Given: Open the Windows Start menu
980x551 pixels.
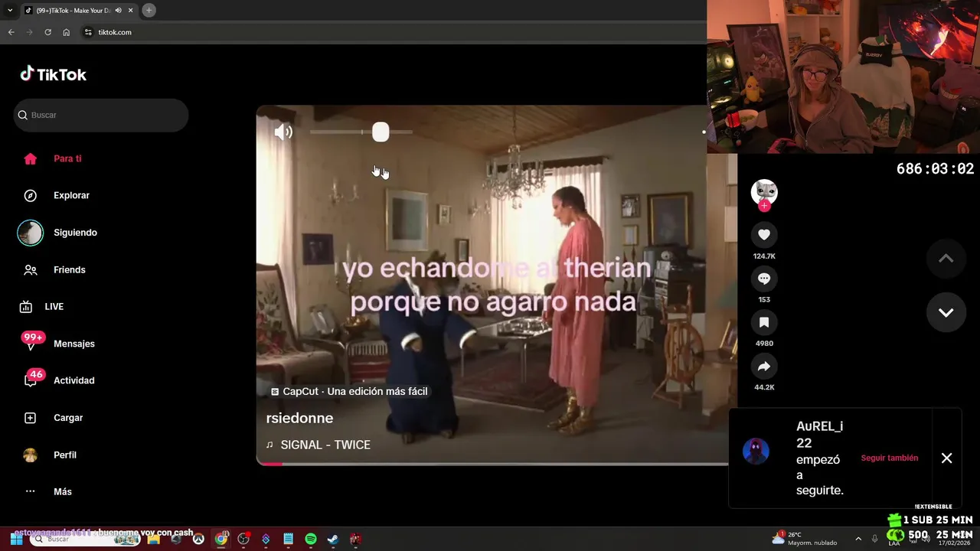Looking at the screenshot, I should pos(16,539).
